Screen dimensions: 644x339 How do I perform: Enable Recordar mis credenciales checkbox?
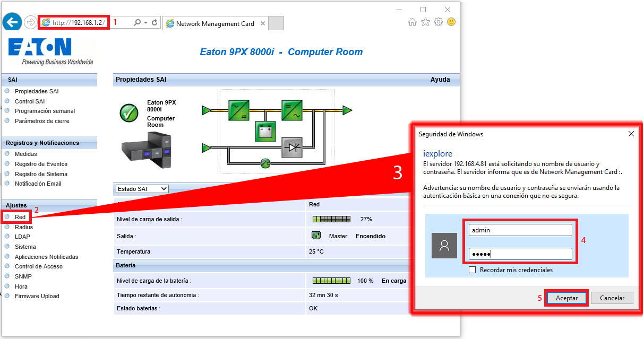pyautogui.click(x=473, y=270)
